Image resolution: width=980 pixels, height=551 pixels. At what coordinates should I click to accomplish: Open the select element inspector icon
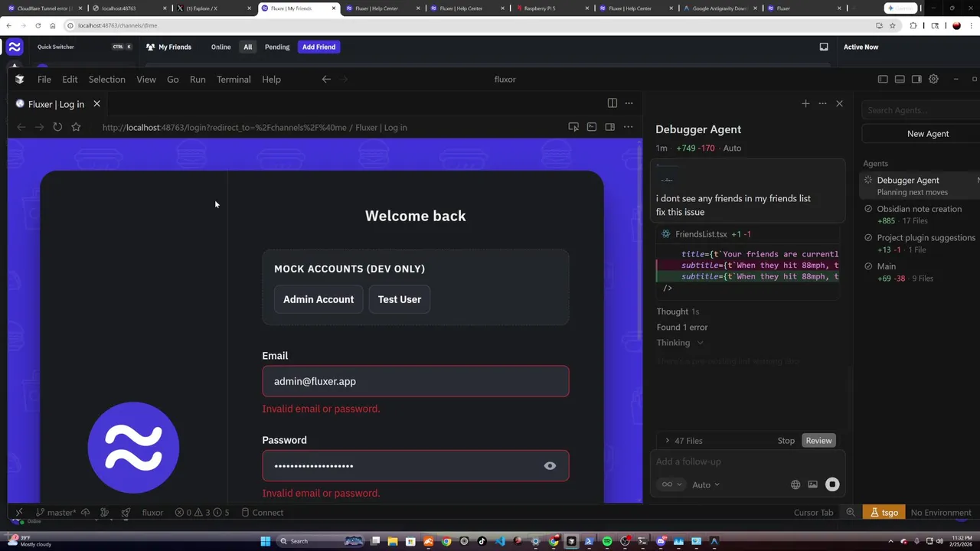pos(573,127)
